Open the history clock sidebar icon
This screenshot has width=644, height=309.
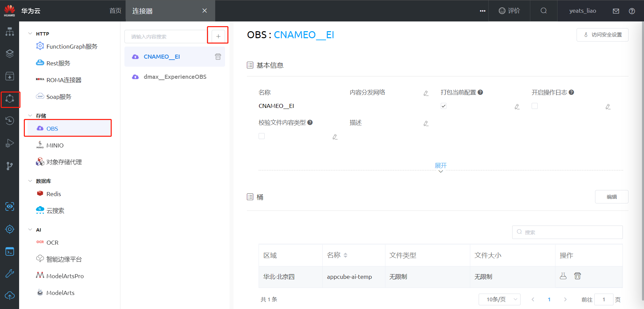pyautogui.click(x=10, y=121)
